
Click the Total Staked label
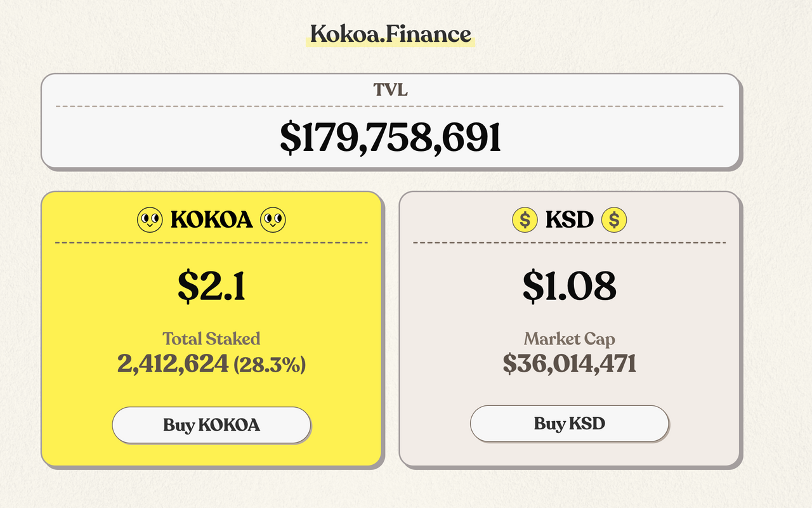[211, 338]
